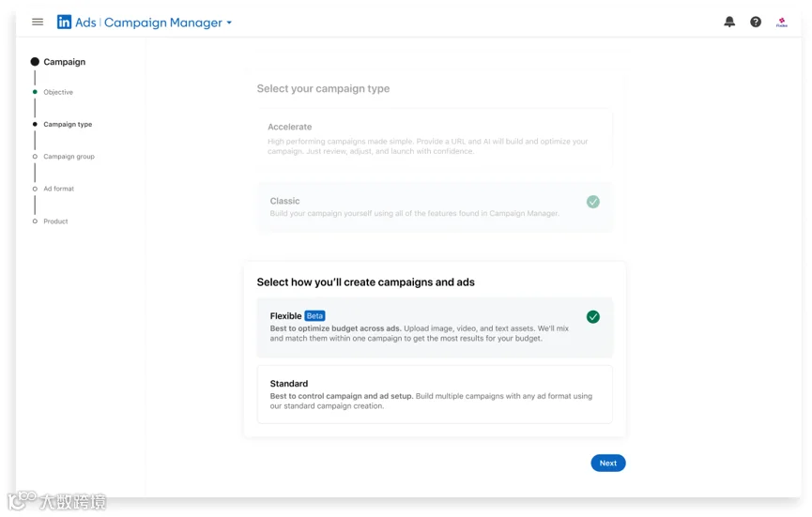This screenshot has width=812, height=517.
Task: Click the Classic option checkmark icon
Action: [x=593, y=202]
